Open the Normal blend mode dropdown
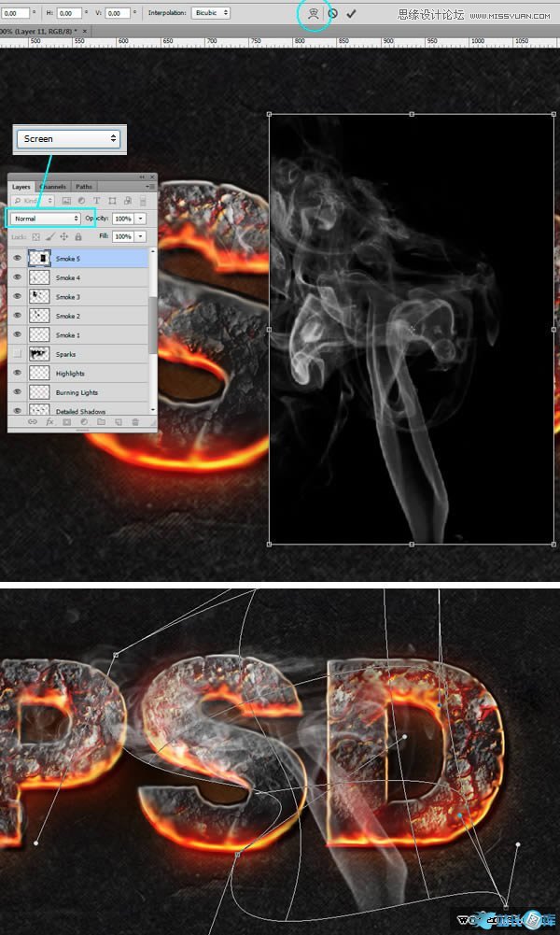The image size is (560, 935). [x=45, y=219]
